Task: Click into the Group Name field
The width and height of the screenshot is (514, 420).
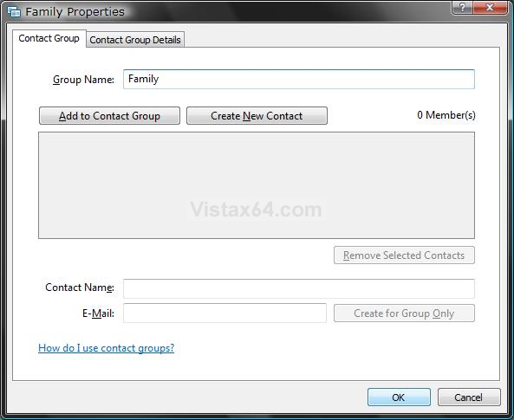Action: point(299,79)
